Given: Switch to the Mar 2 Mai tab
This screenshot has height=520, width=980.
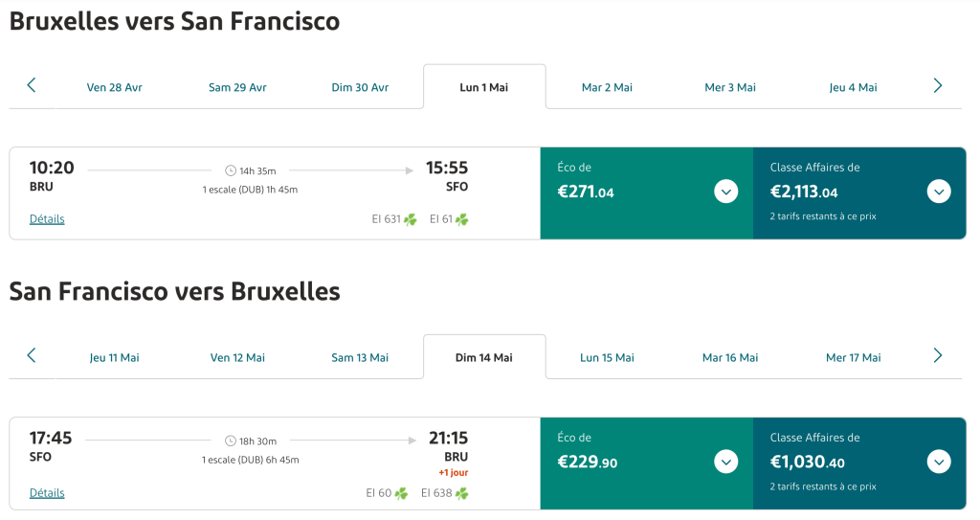Looking at the screenshot, I should pyautogui.click(x=607, y=87).
